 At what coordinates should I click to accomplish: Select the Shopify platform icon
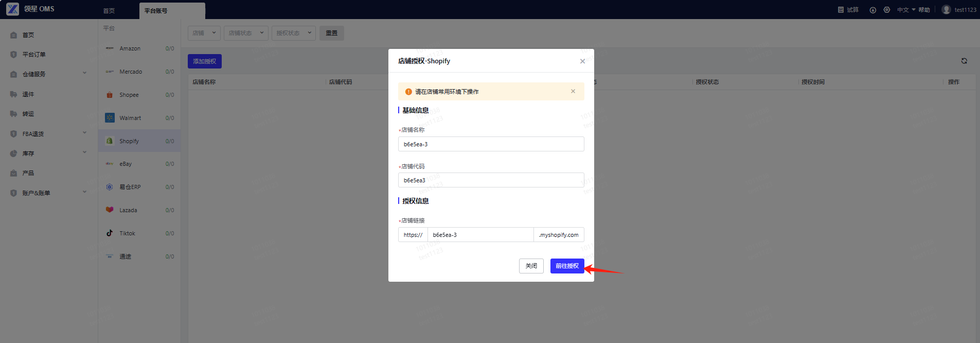coord(110,141)
